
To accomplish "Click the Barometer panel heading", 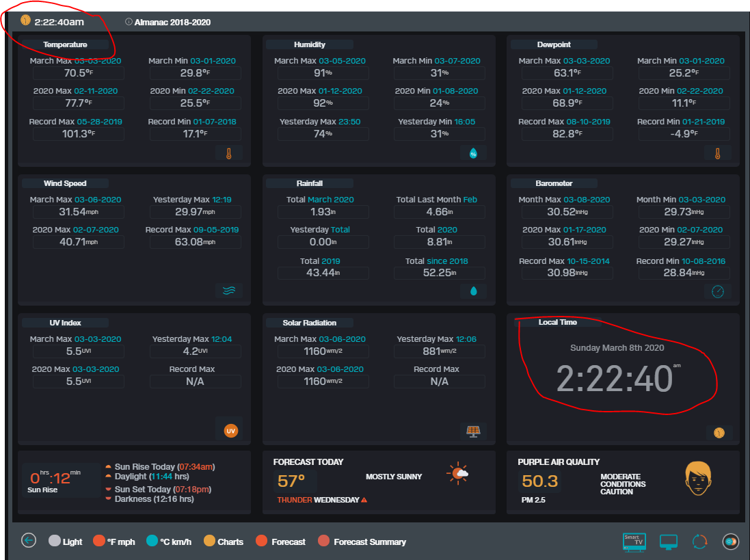I will pyautogui.click(x=554, y=183).
